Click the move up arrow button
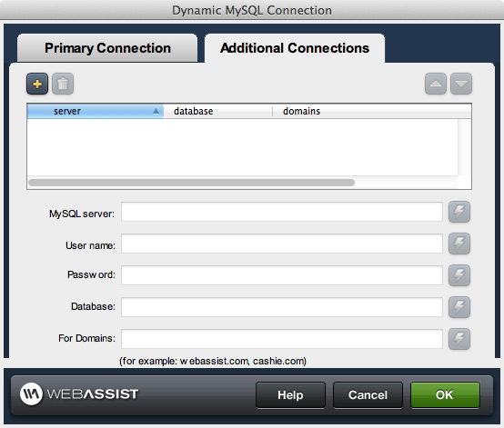Screen dimensions: 504x428 (x=436, y=84)
